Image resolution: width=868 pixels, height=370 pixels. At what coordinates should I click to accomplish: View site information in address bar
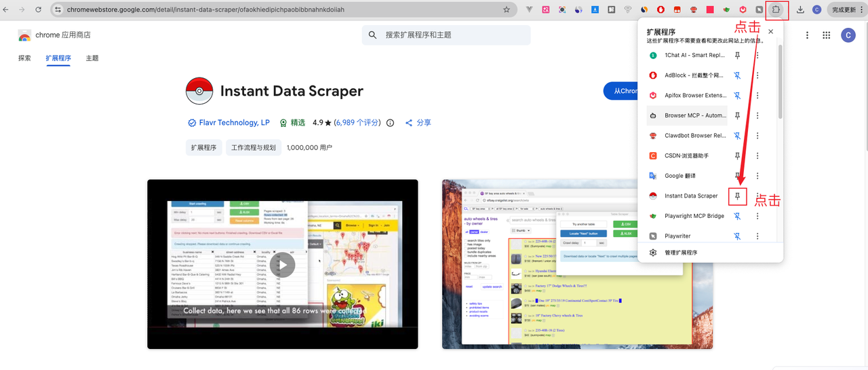[58, 10]
